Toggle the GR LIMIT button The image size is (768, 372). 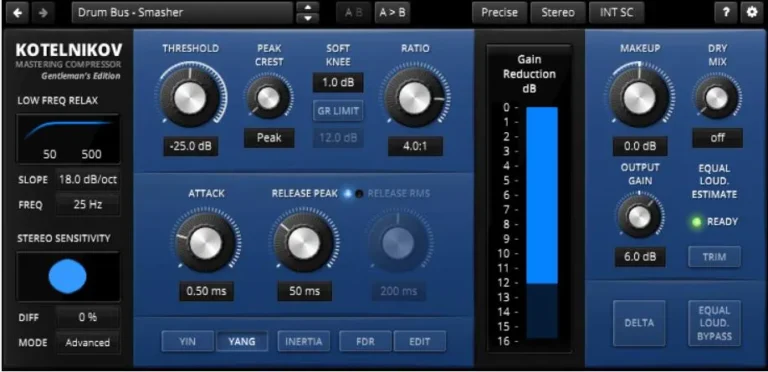338,111
